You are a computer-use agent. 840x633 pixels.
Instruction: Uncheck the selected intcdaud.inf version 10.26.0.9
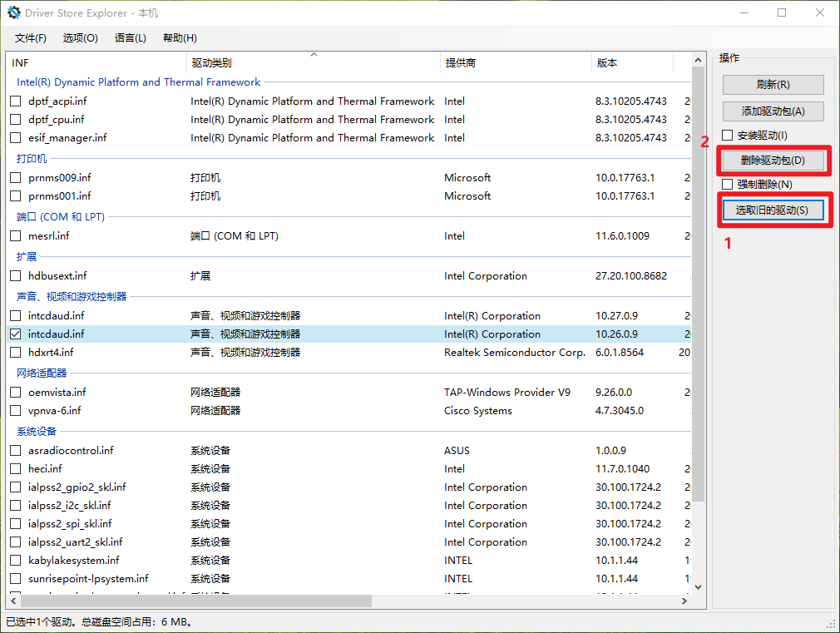pyautogui.click(x=15, y=334)
